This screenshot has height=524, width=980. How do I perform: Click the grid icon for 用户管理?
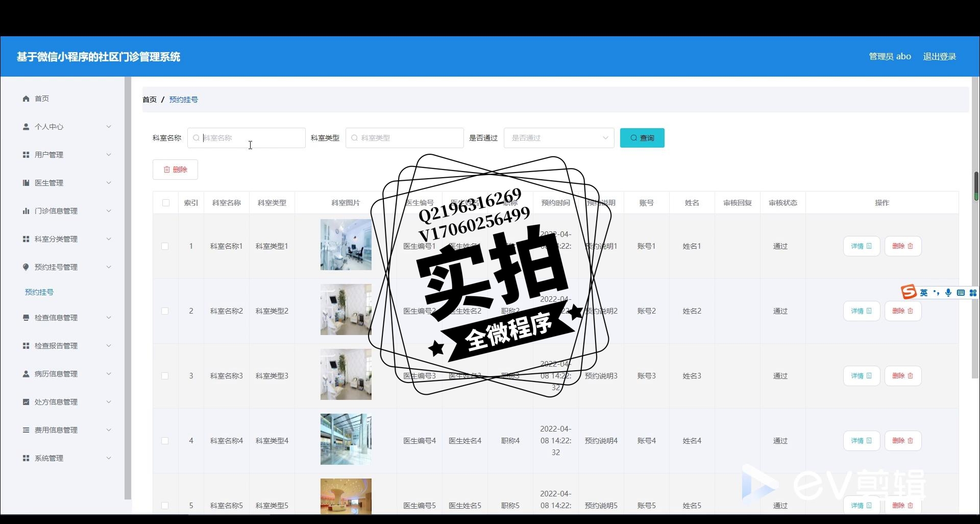point(26,155)
